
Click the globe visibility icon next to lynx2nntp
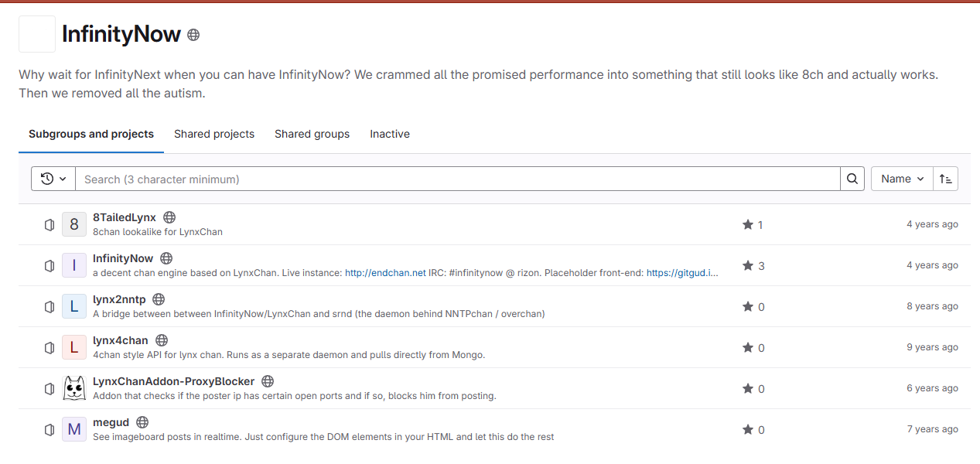(159, 299)
